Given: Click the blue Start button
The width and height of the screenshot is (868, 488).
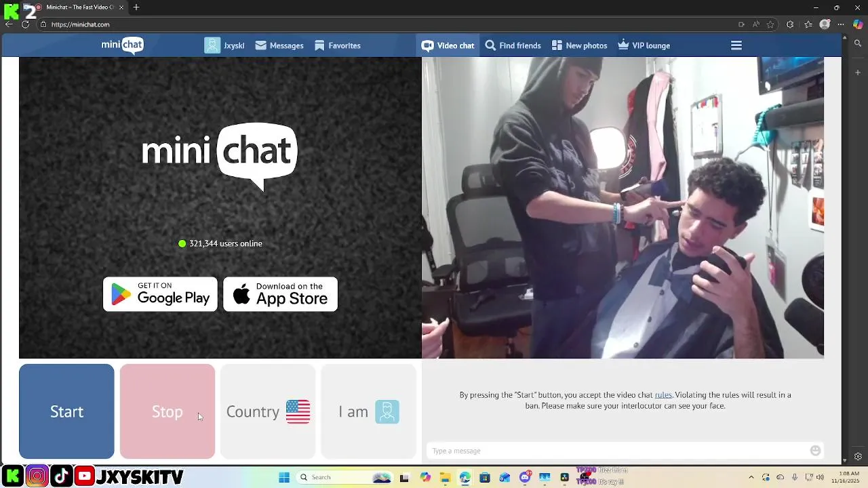Looking at the screenshot, I should click(66, 411).
